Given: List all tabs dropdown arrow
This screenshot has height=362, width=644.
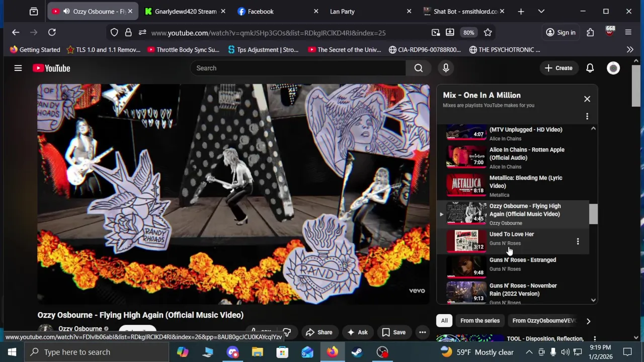Looking at the screenshot, I should (541, 11).
